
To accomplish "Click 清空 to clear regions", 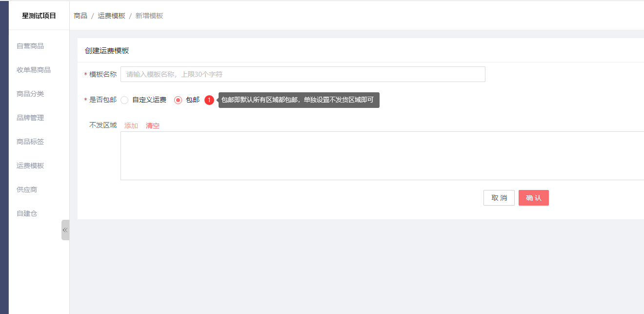I will (x=153, y=126).
